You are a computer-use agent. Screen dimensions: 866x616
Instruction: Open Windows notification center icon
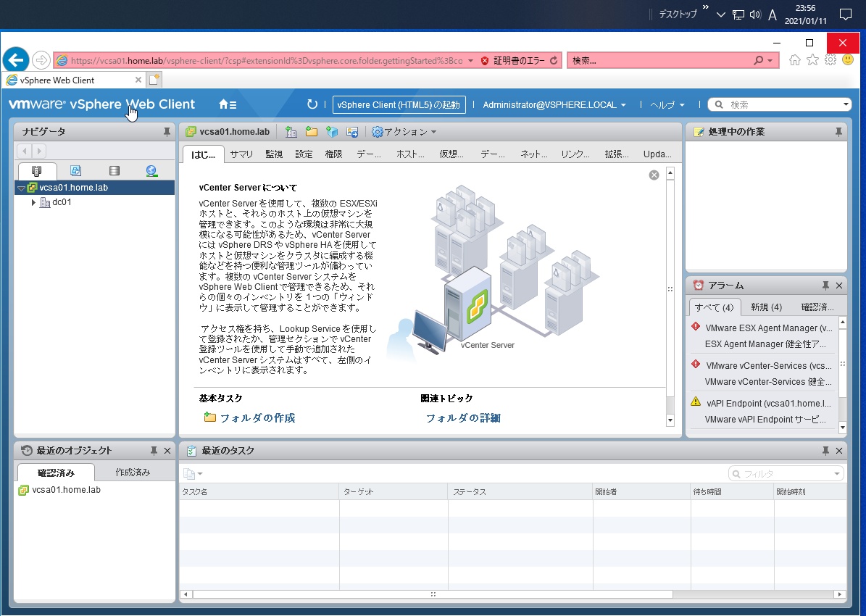(846, 14)
